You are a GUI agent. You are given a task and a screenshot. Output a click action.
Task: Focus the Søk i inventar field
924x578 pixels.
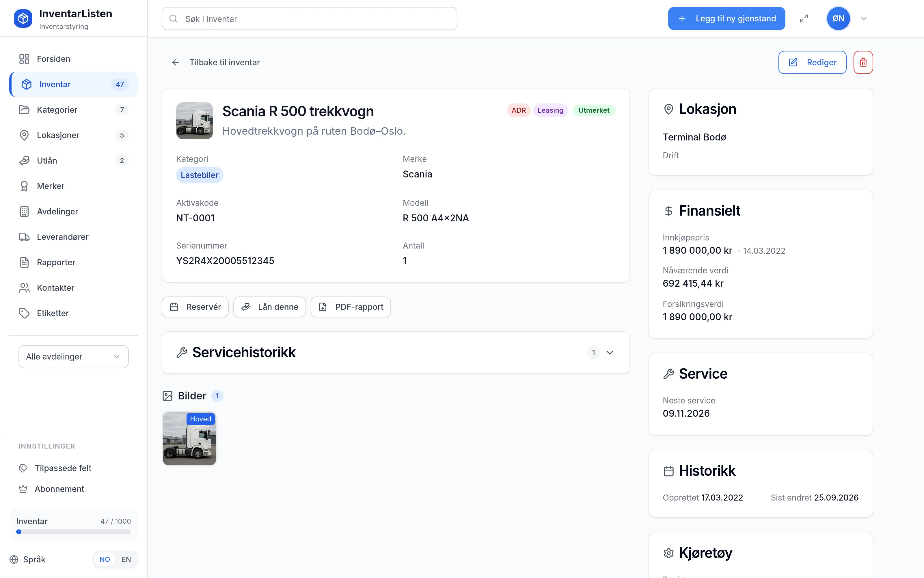[x=309, y=19]
